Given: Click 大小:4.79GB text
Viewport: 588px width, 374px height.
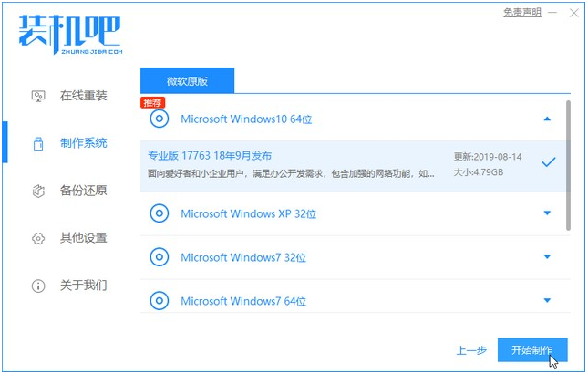Looking at the screenshot, I should click(x=479, y=172).
